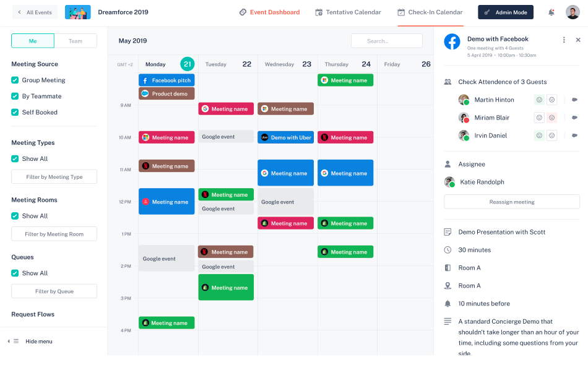Open the Tentative Calendar tab
This screenshot has width=588, height=370.
348,12
